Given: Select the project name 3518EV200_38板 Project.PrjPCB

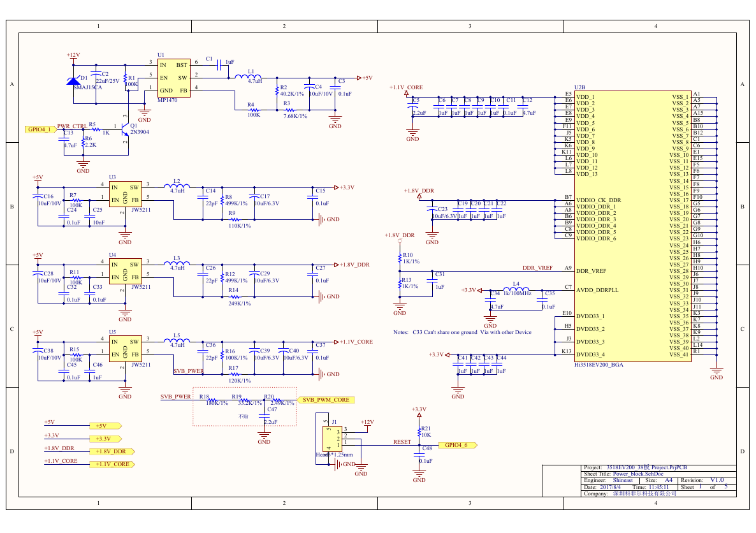Looking at the screenshot, I should pyautogui.click(x=646, y=467).
